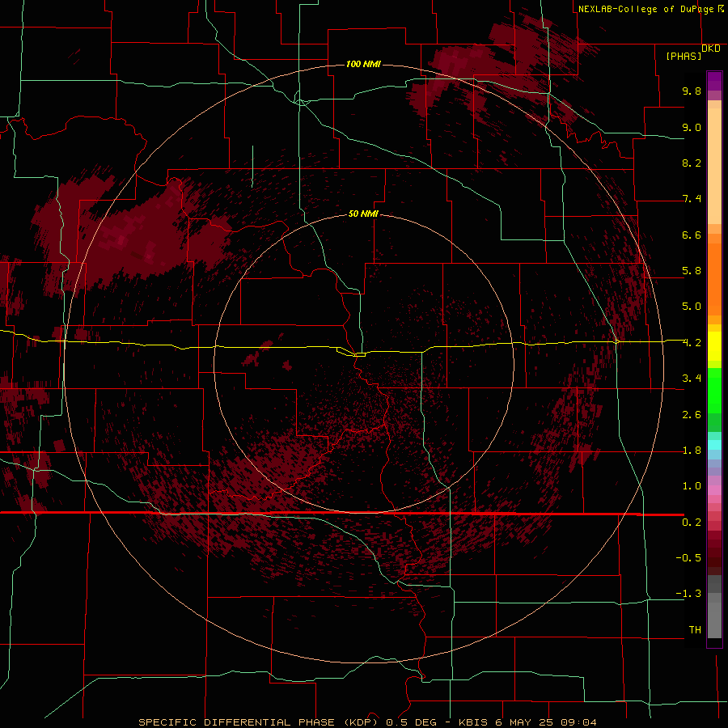The image size is (728, 728).
Task: Click the 4.2 legend value
Action: tap(692, 343)
